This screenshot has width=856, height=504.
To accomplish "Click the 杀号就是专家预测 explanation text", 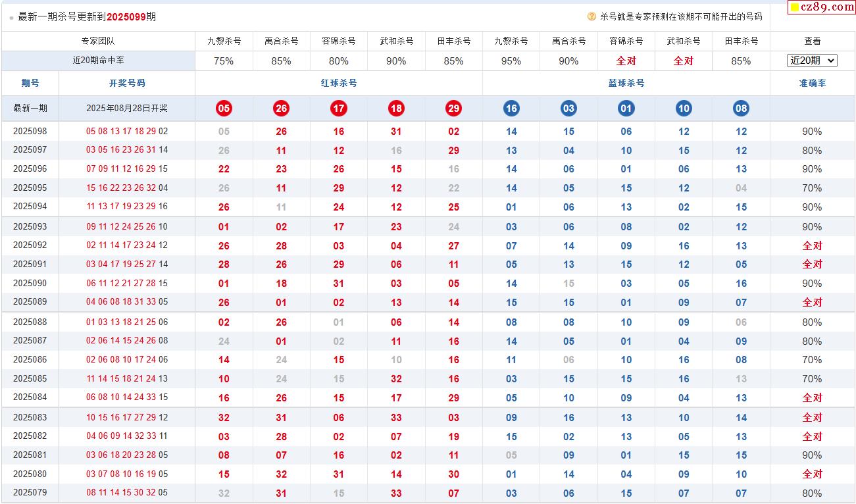I will [x=681, y=16].
